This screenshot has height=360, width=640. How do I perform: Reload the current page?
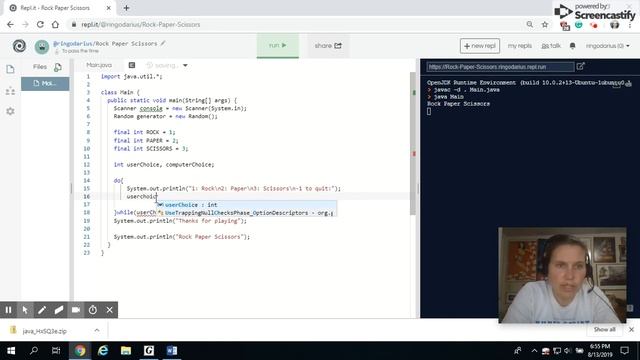coord(40,24)
